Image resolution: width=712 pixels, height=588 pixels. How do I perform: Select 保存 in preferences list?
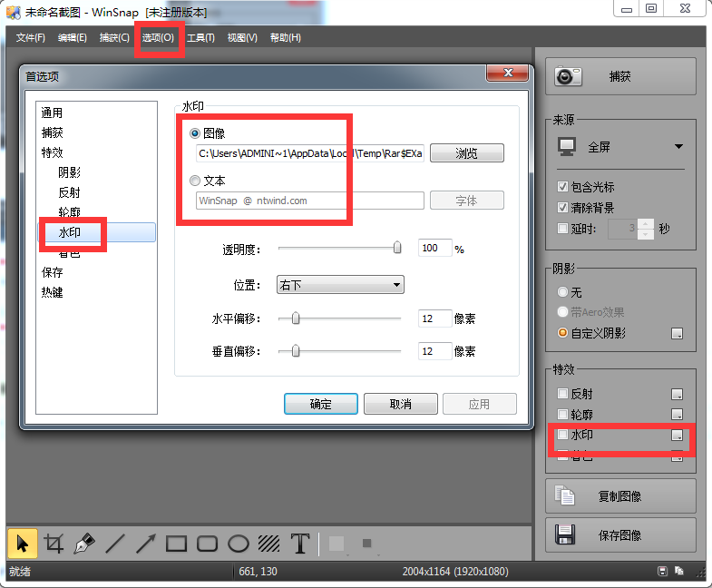click(x=52, y=272)
